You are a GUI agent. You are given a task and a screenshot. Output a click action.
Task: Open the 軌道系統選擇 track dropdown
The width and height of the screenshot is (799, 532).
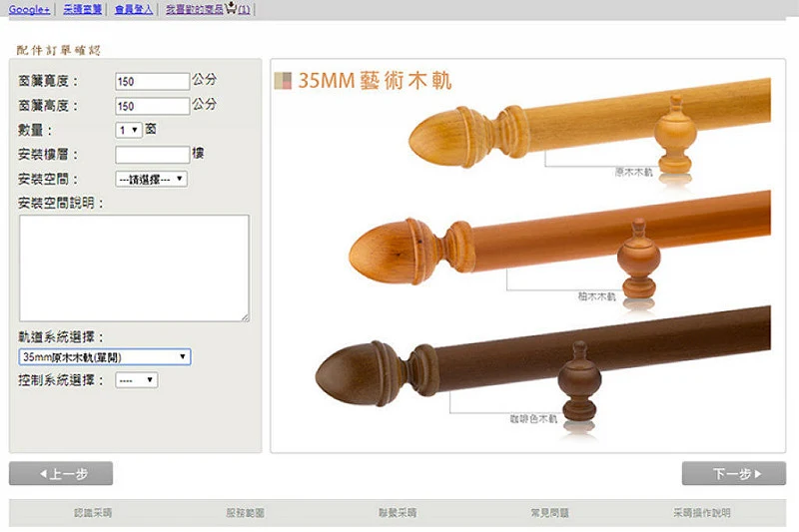point(105,357)
